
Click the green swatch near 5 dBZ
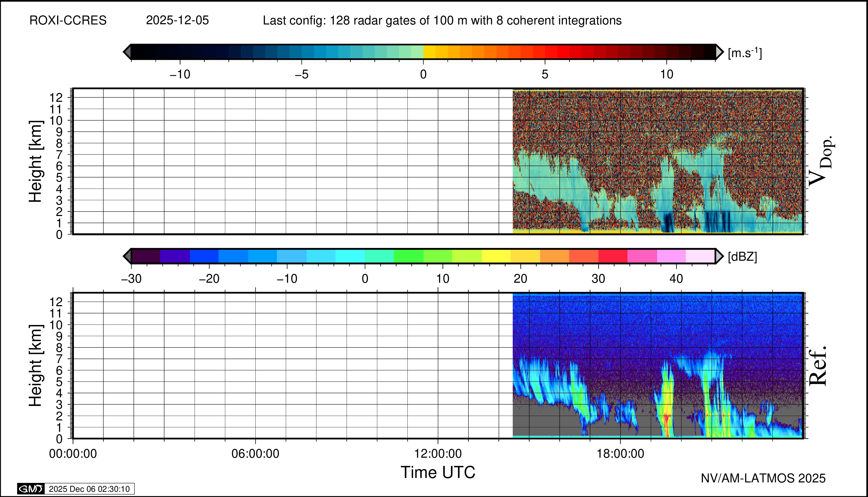click(x=408, y=256)
